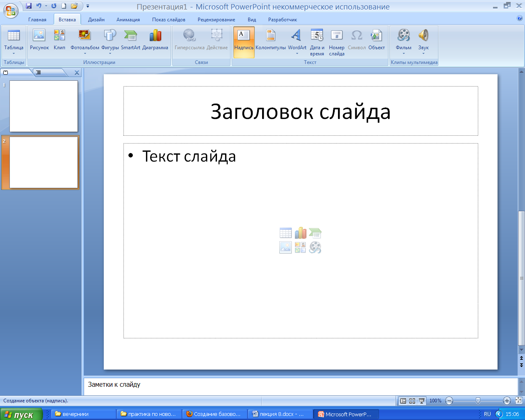Open PowerPoint help question mark
The width and height of the screenshot is (525, 420).
point(520,18)
